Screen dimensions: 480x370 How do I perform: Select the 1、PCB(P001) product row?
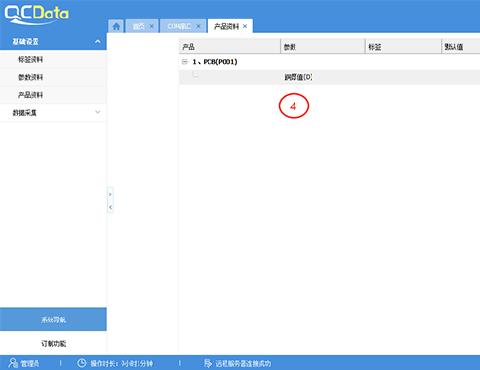pyautogui.click(x=330, y=62)
